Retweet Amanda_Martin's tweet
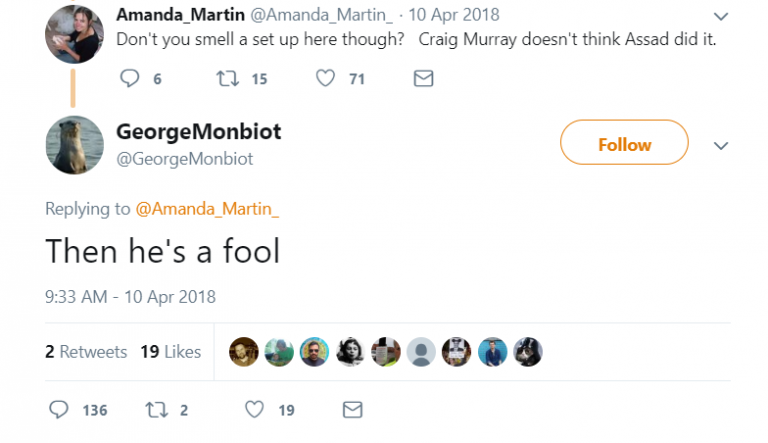Screen dimensions: 768x443 (x=229, y=79)
